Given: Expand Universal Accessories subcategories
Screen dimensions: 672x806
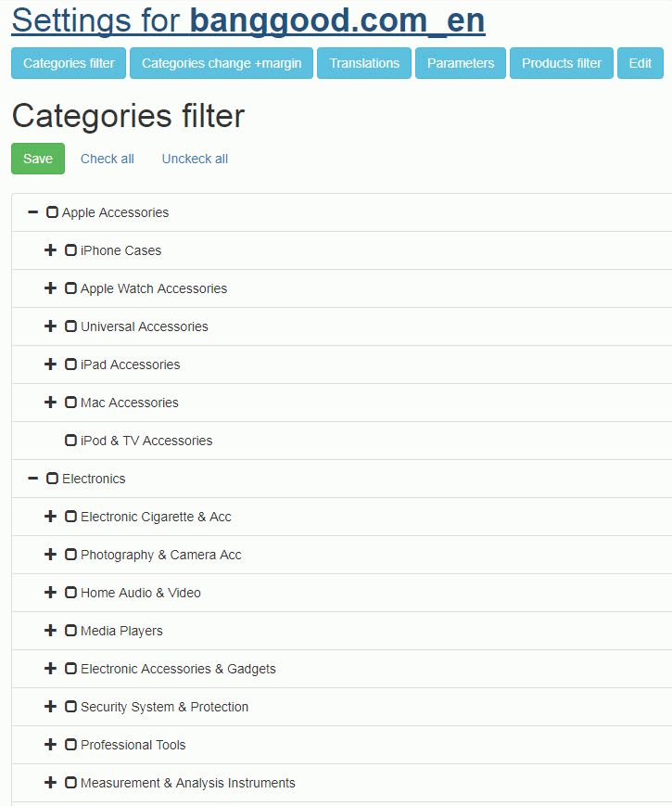Looking at the screenshot, I should point(50,326).
